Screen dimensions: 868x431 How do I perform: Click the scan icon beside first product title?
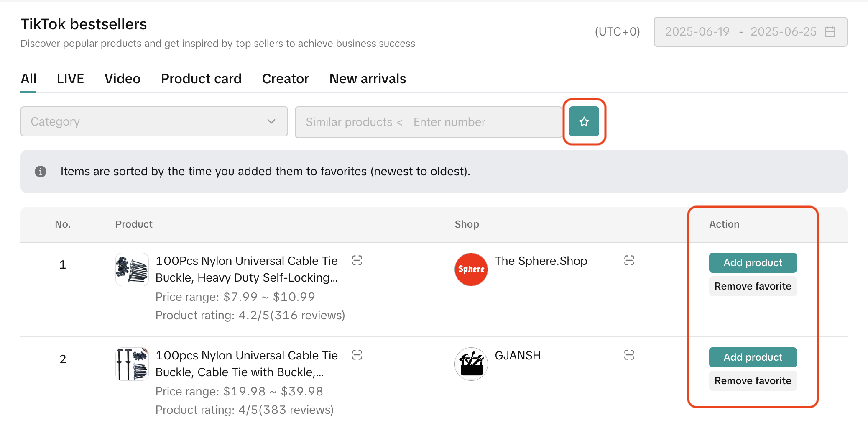coord(357,261)
